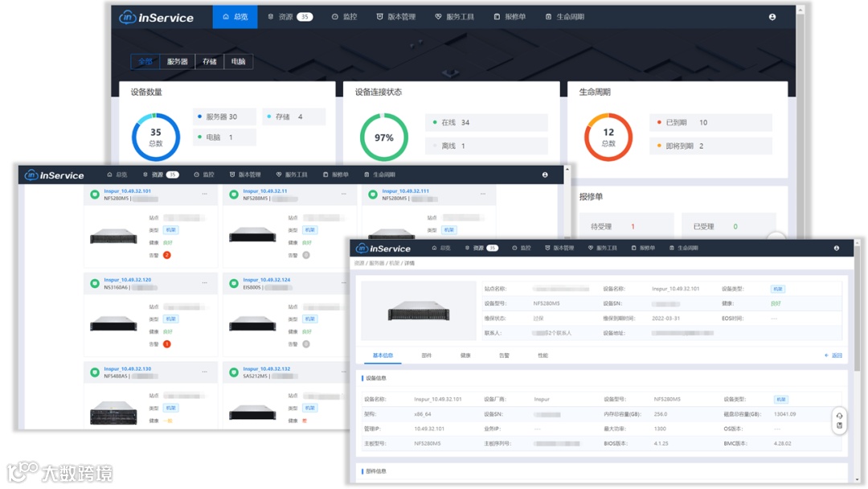
Task: Open Inspur_10.49.32.124 device name link
Action: (x=266, y=280)
